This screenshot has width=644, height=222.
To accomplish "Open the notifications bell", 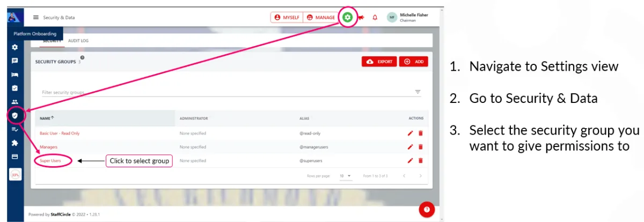I will (x=375, y=17).
